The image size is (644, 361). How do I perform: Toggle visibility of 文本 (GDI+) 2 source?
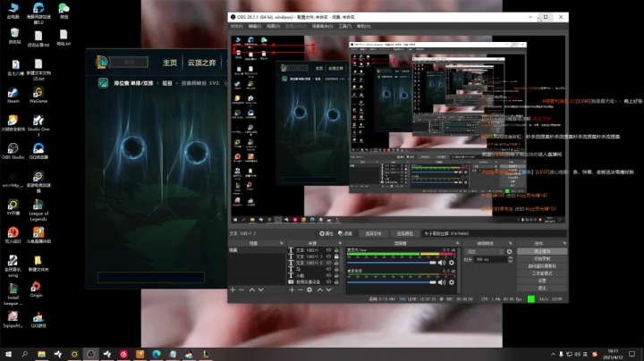pyautogui.click(x=328, y=263)
